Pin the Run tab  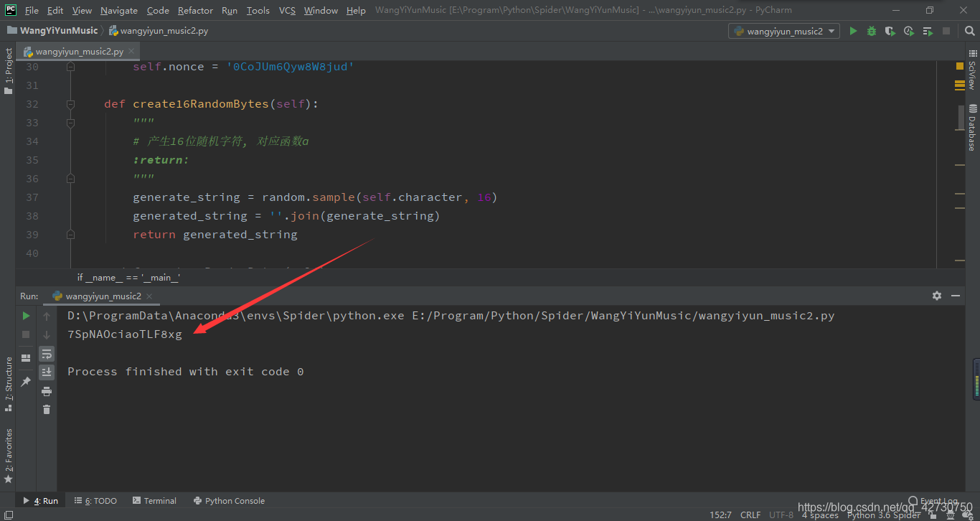(26, 381)
